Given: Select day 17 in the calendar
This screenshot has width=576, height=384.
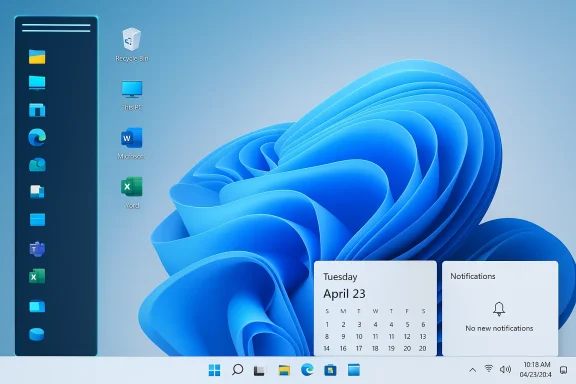Looking at the screenshot, I should [x=359, y=348].
